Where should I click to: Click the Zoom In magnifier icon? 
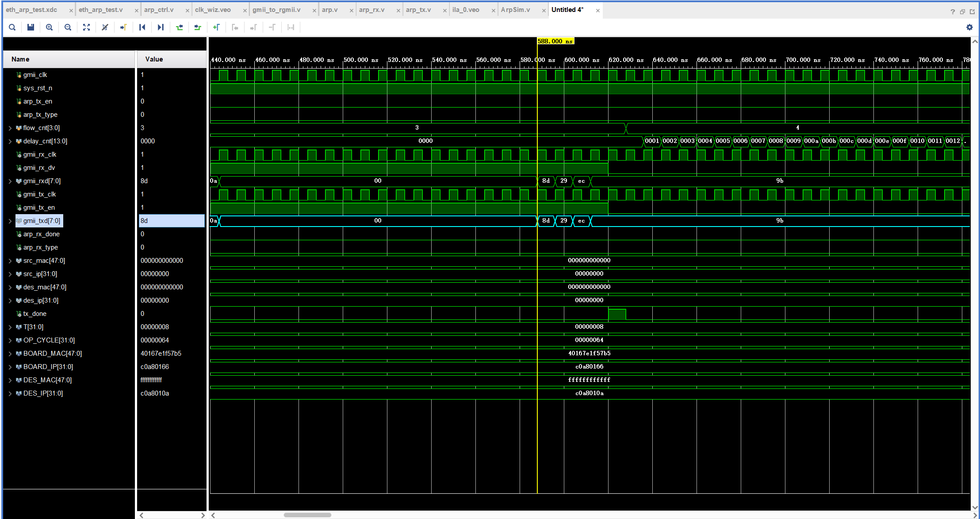pos(49,27)
